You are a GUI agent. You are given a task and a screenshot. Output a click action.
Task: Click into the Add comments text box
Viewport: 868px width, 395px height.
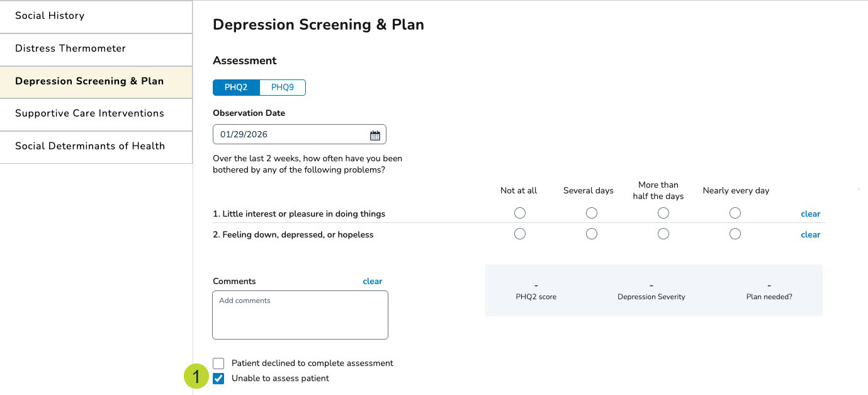click(x=300, y=315)
